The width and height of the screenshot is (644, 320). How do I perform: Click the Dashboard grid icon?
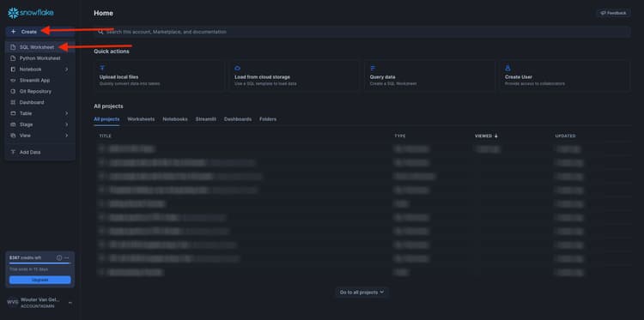coord(13,103)
